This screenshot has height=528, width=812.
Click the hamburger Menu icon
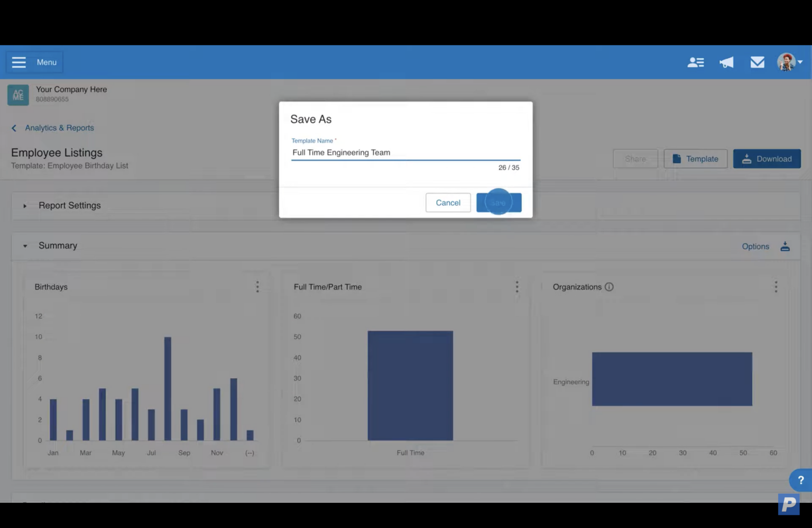(19, 62)
